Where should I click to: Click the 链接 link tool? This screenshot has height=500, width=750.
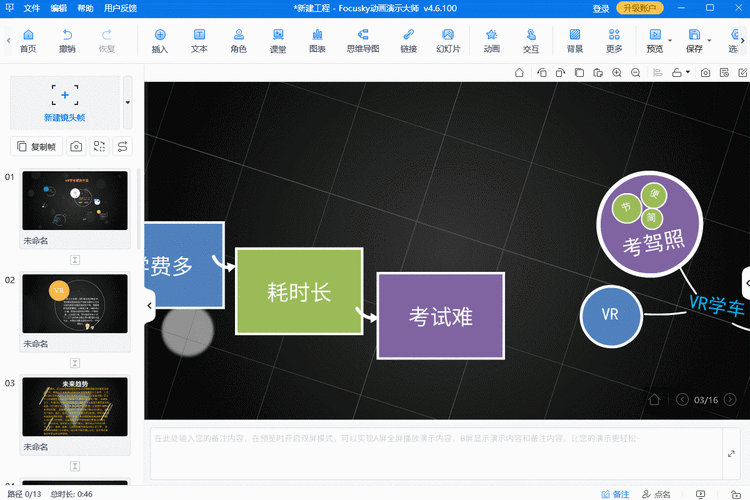coord(408,41)
